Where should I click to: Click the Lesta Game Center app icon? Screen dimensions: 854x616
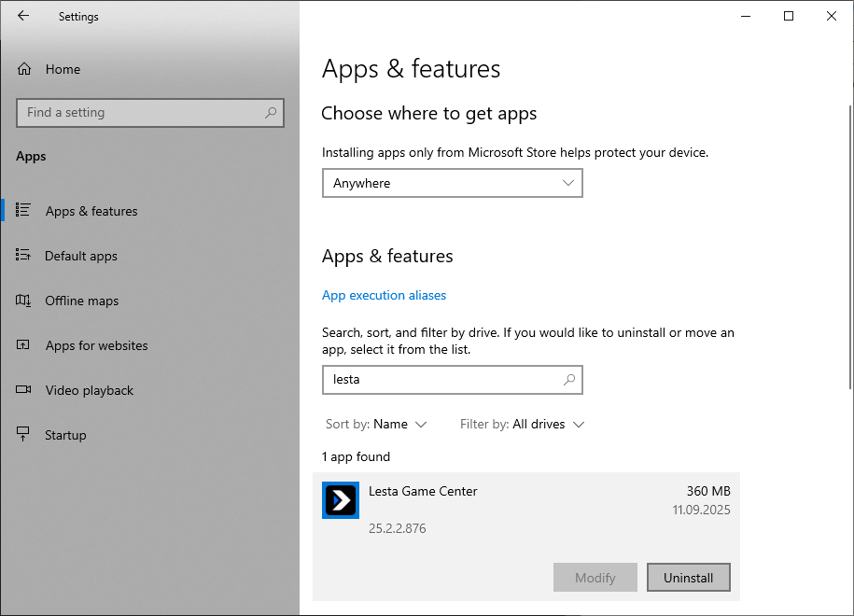pos(341,500)
